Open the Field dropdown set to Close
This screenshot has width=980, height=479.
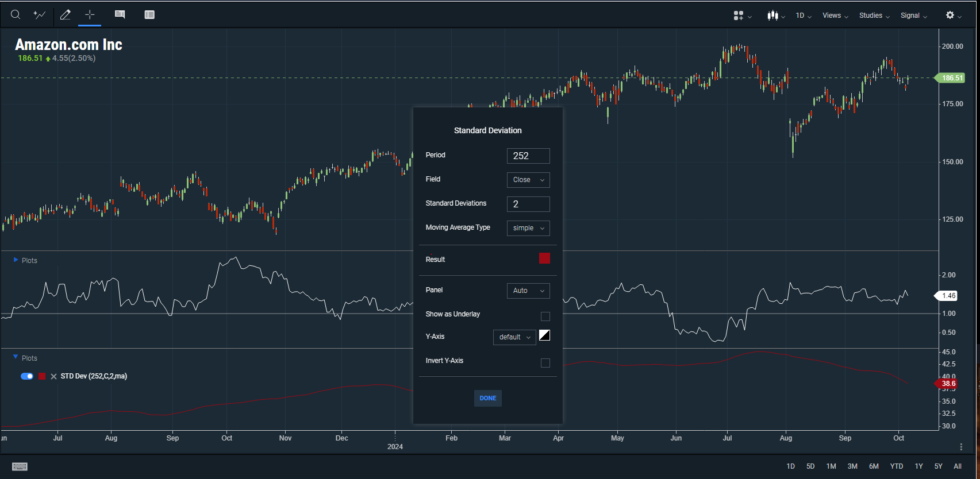pos(528,180)
